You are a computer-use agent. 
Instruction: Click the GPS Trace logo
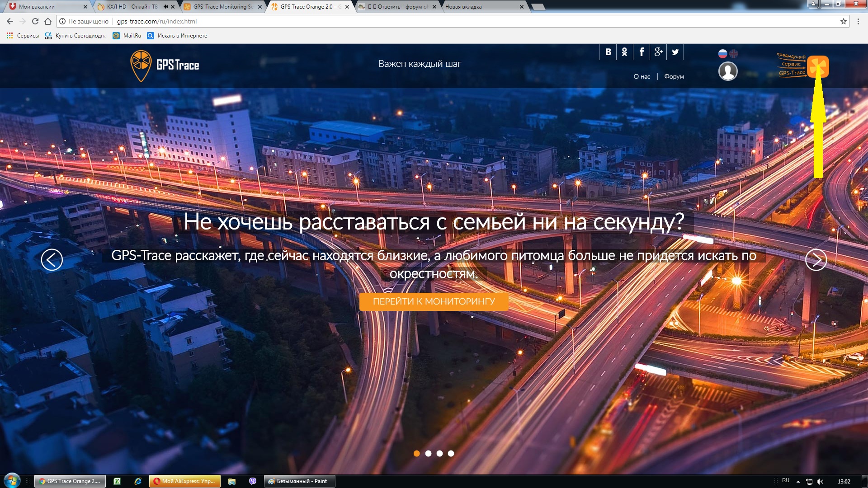pyautogui.click(x=165, y=66)
